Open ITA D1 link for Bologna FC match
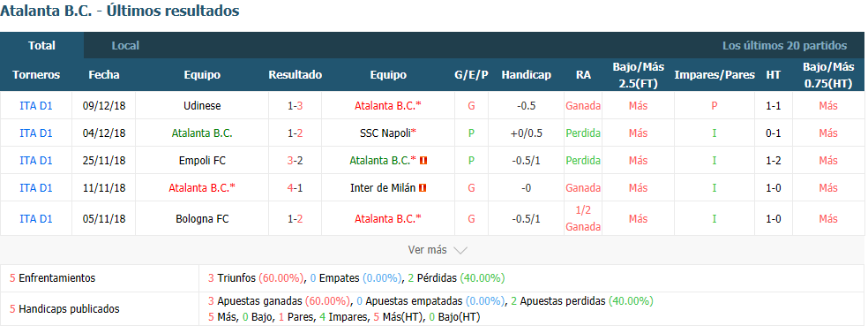This screenshot has height=326, width=868. point(36,218)
